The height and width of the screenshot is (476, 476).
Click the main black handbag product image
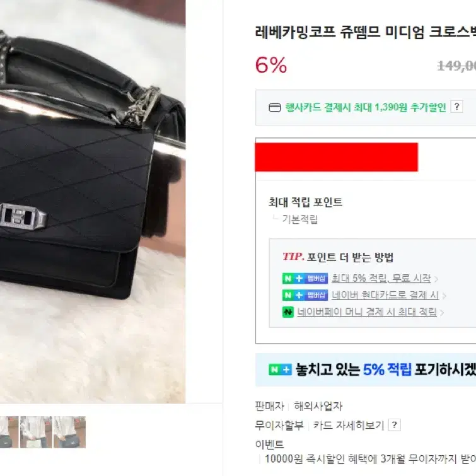coord(93,202)
